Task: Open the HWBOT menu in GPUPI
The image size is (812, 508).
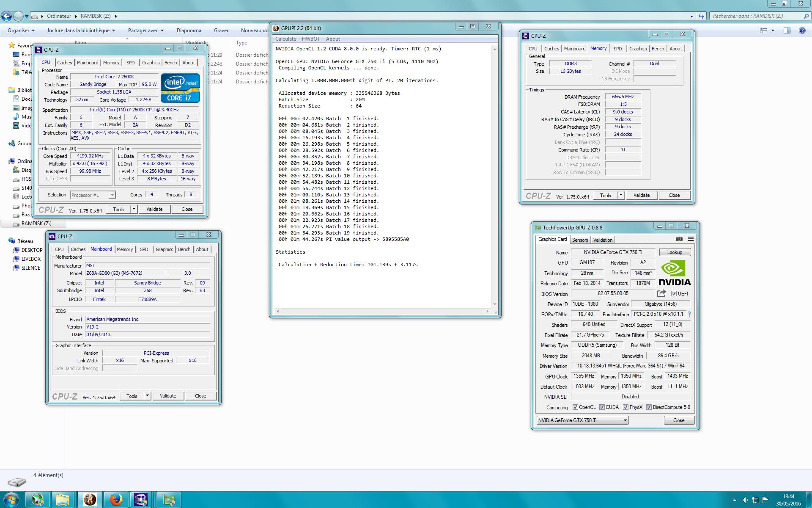Action: coord(311,39)
